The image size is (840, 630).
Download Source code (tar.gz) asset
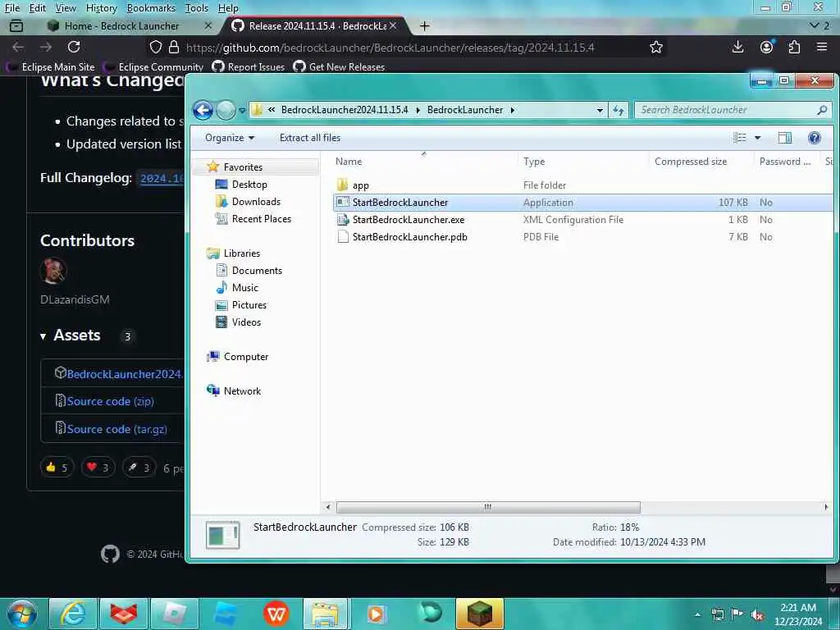[x=116, y=429]
